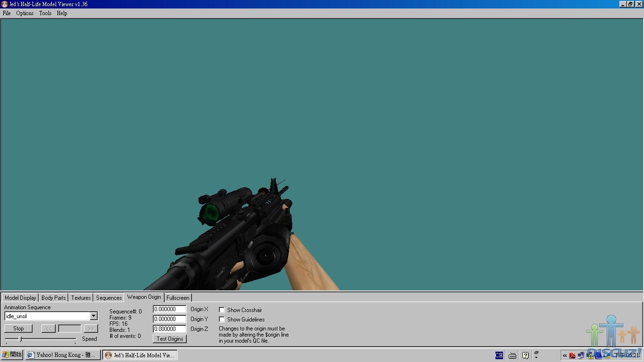Click the language bar help icon
This screenshot has height=362, width=644.
[x=525, y=355]
